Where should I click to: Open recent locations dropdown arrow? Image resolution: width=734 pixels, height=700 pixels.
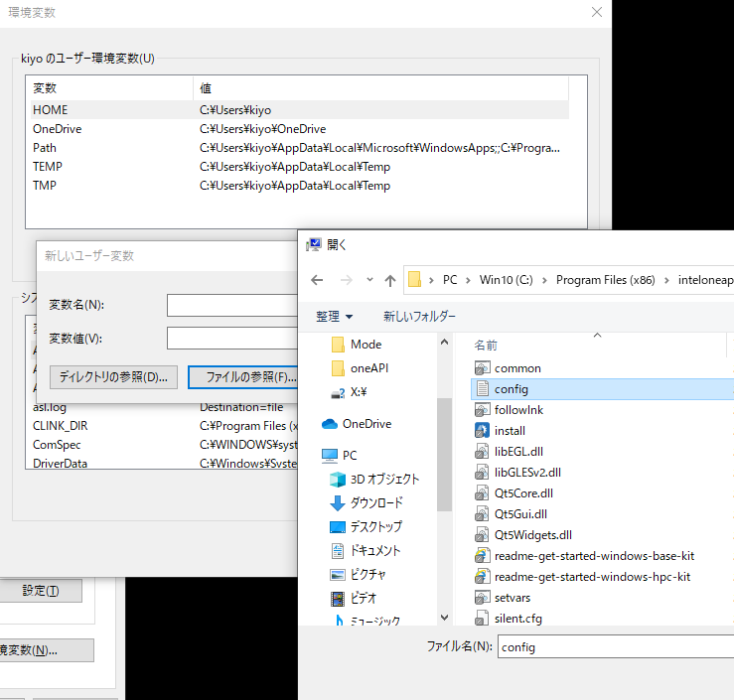click(x=369, y=280)
